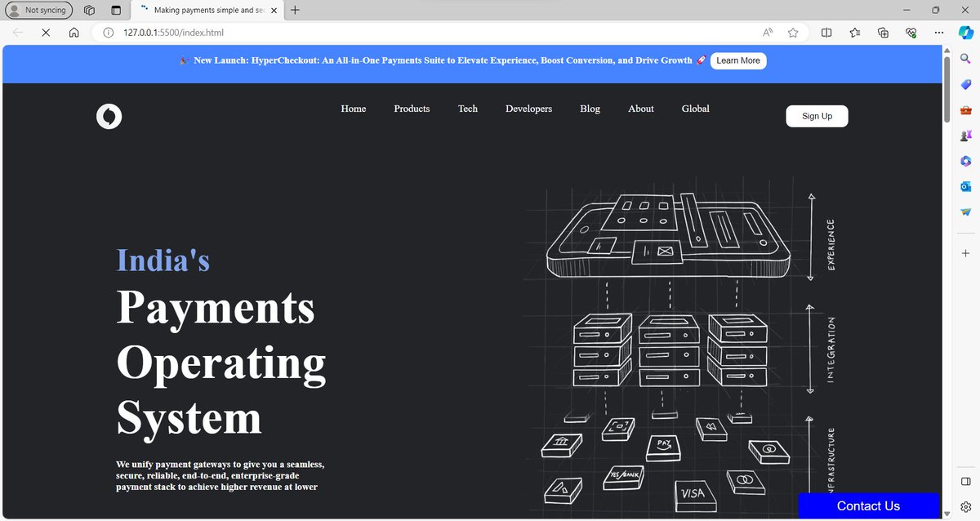980x521 pixels.
Task: Click the "India's" heading text
Action: (x=163, y=260)
